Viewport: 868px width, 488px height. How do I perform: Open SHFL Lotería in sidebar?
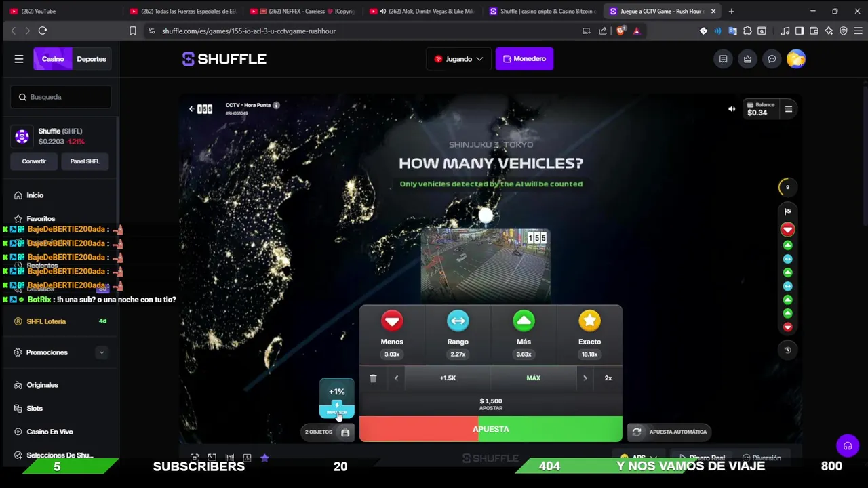(46, 321)
